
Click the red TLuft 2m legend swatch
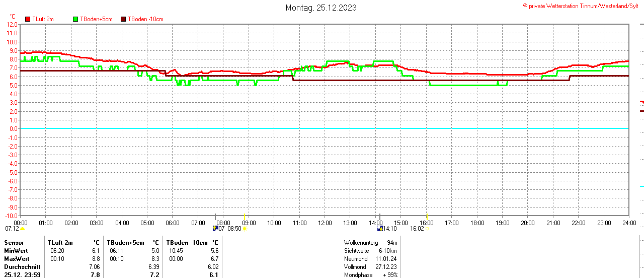(28, 19)
